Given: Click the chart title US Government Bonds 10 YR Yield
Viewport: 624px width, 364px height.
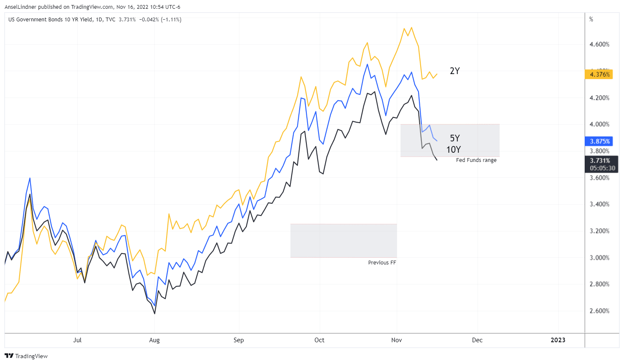Looking at the screenshot, I should point(50,20).
